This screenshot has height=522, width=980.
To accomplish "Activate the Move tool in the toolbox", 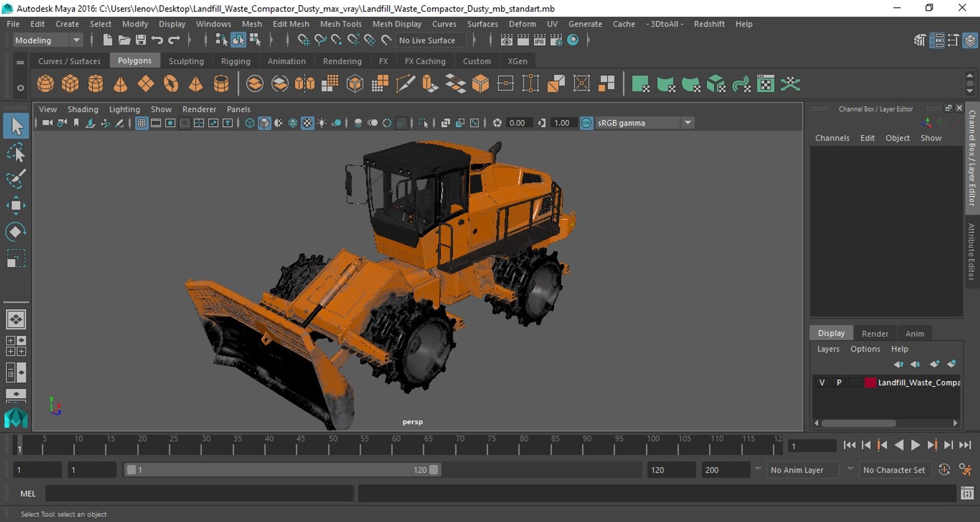I will tap(16, 206).
